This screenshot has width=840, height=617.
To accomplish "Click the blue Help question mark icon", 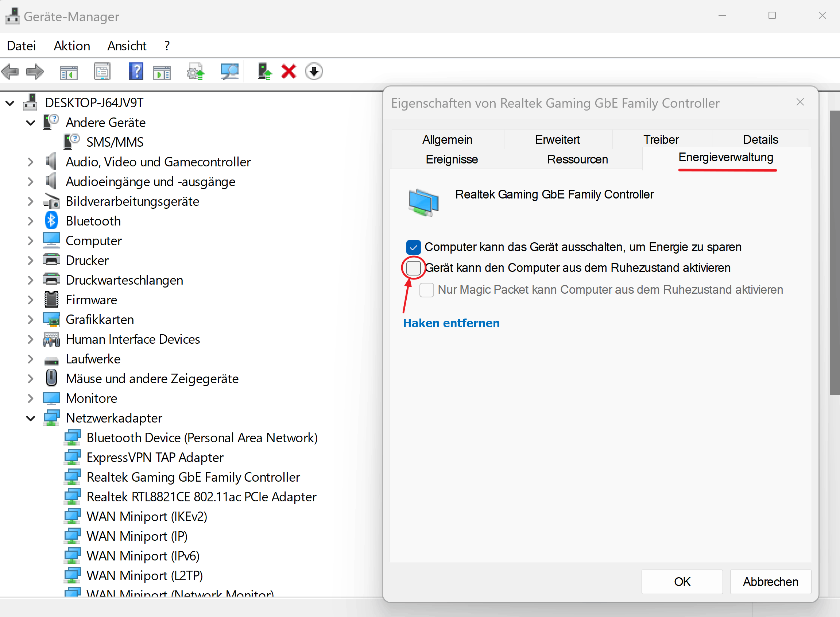I will 136,72.
